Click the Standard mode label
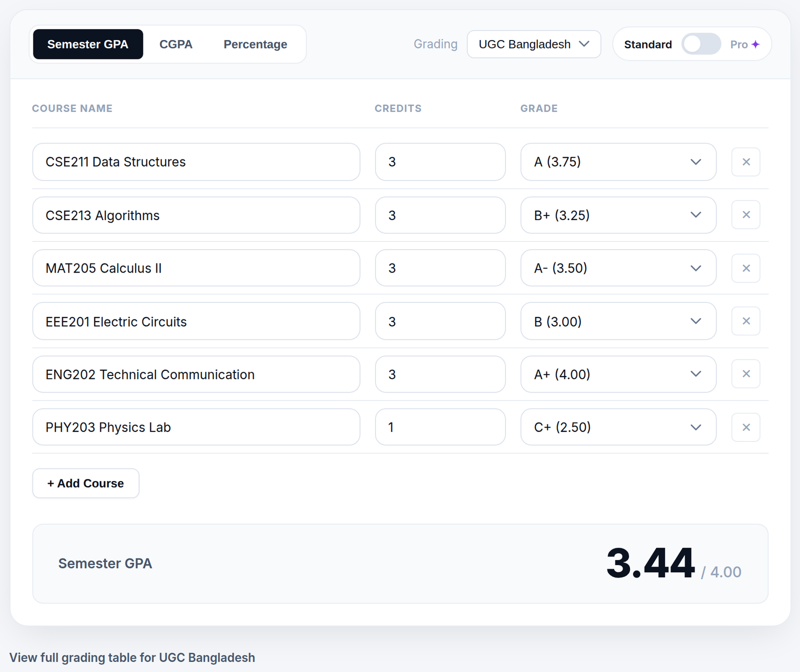This screenshot has width=800, height=672. [x=648, y=44]
